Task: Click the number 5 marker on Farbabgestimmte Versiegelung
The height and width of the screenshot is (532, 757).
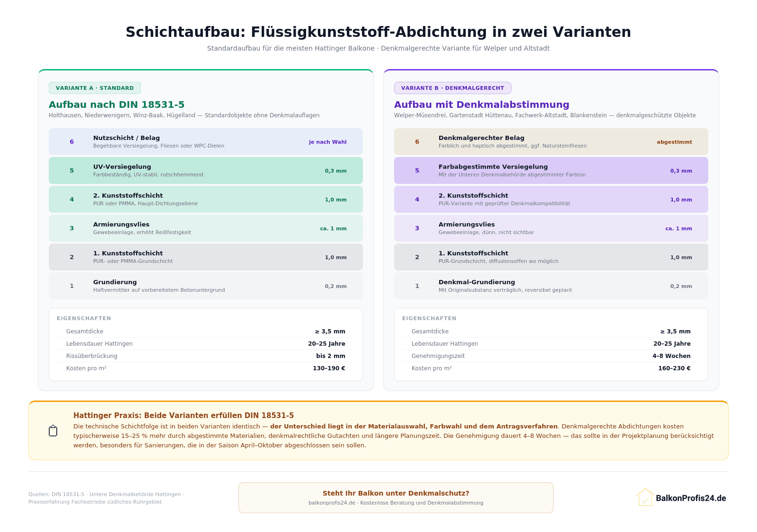Action: coord(417,170)
